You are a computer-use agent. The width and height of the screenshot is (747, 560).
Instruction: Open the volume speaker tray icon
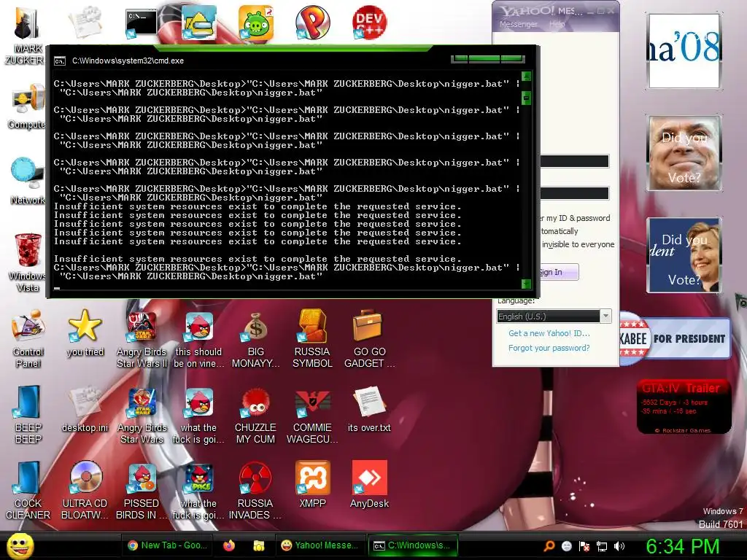(619, 545)
